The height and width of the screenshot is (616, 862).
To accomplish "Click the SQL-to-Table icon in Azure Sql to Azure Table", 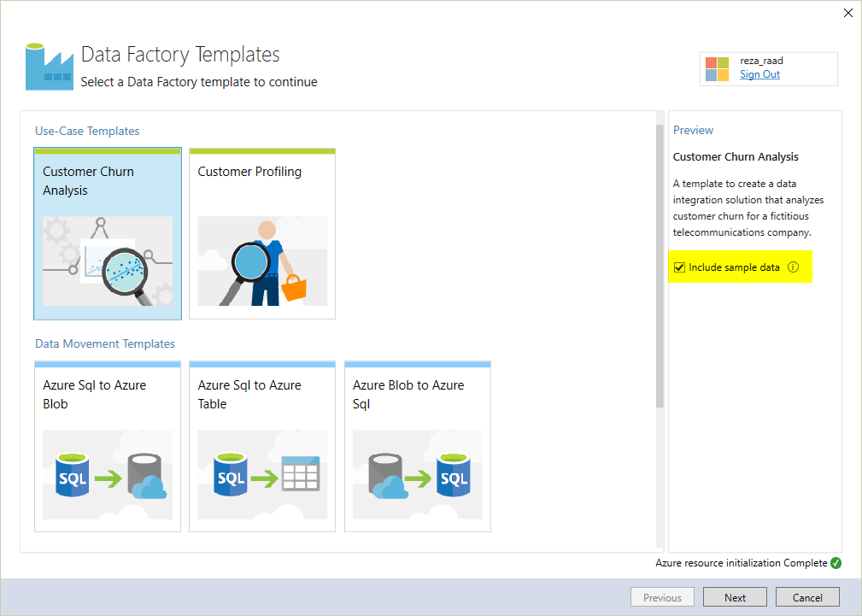I will 261,474.
